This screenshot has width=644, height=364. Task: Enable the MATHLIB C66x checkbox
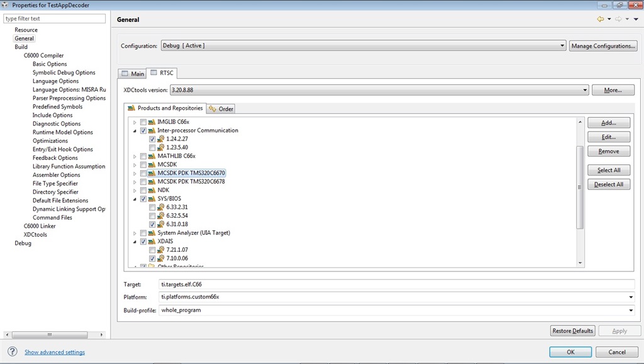(143, 156)
